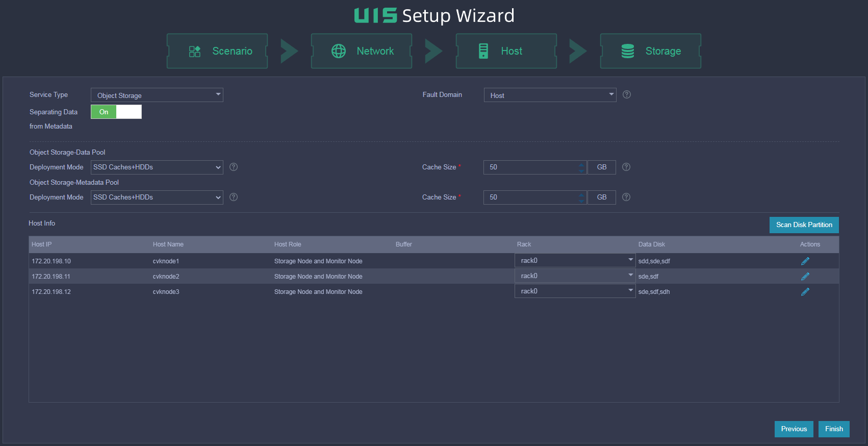Click the Network globe icon
Screen dimensions: 868x446
(339, 51)
